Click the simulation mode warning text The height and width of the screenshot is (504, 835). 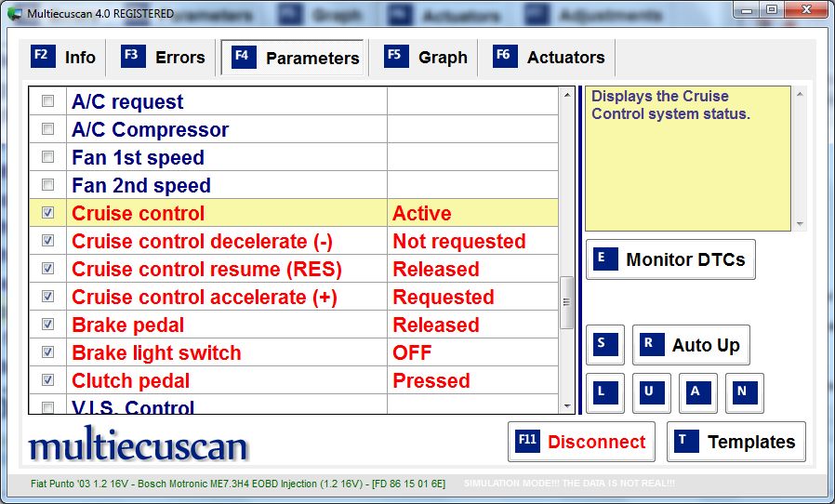pos(569,484)
